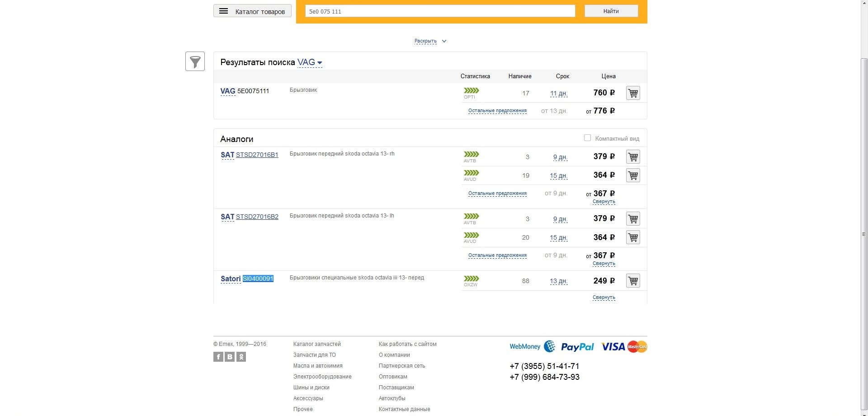The height and width of the screenshot is (416, 868).
Task: Click the WebMoney payment logo
Action: click(532, 347)
